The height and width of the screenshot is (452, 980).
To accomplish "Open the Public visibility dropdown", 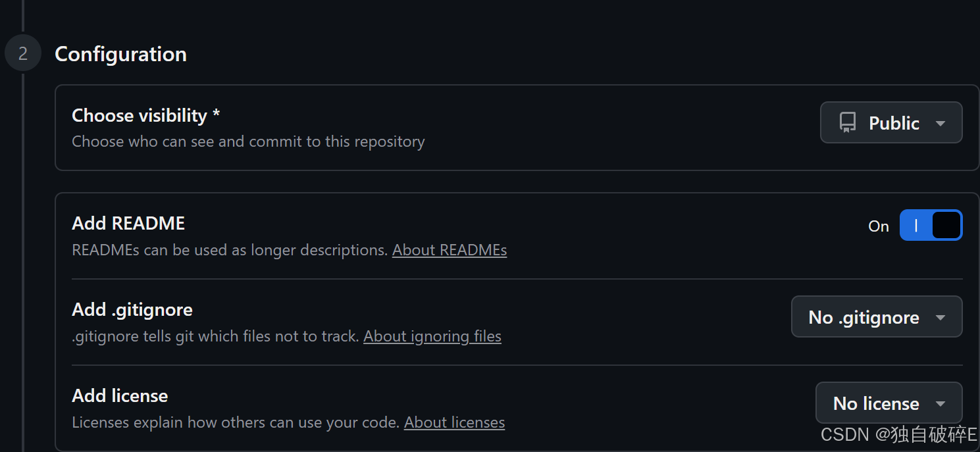I will [890, 123].
